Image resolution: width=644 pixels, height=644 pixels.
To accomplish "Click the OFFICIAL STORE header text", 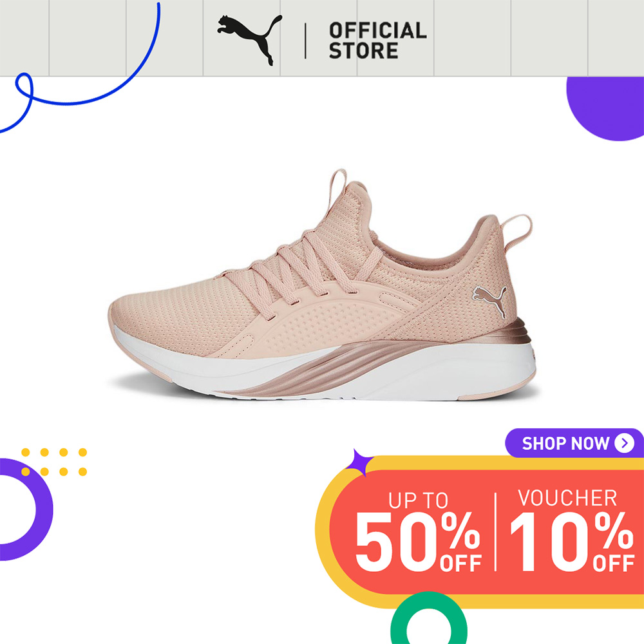I will pyautogui.click(x=377, y=41).
